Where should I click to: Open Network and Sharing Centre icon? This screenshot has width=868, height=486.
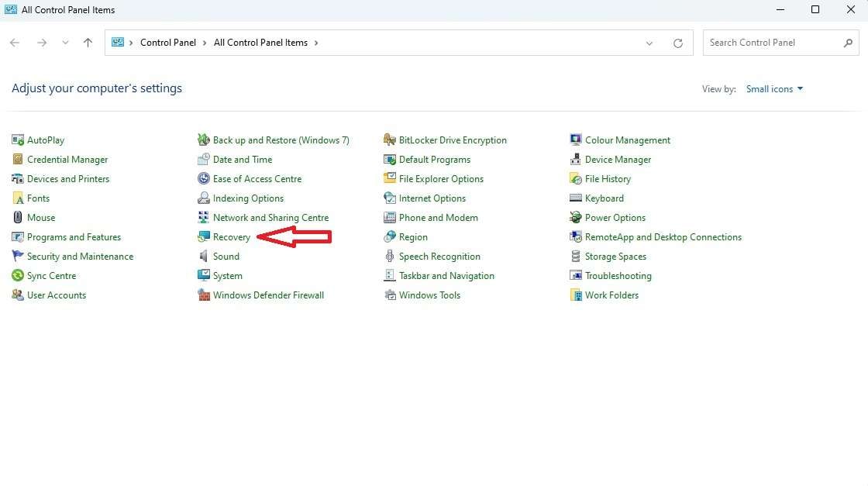point(204,218)
